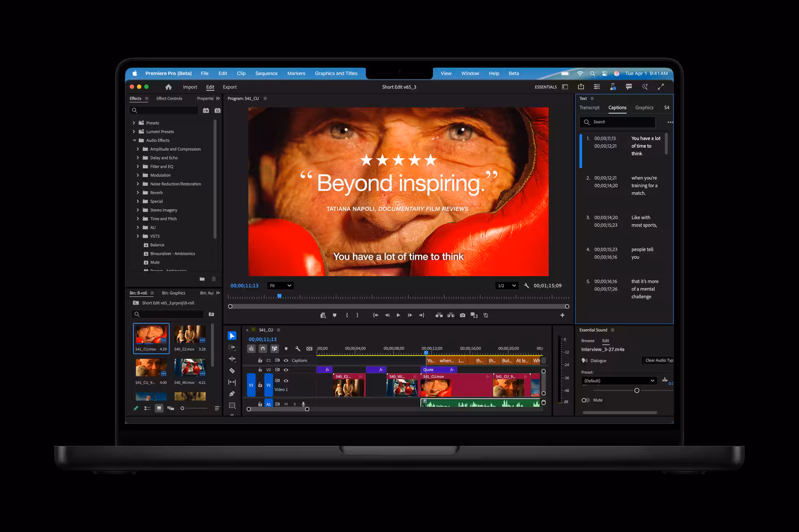Toggle the timeline Snap magnet icon
The image size is (799, 532).
pyautogui.click(x=263, y=349)
